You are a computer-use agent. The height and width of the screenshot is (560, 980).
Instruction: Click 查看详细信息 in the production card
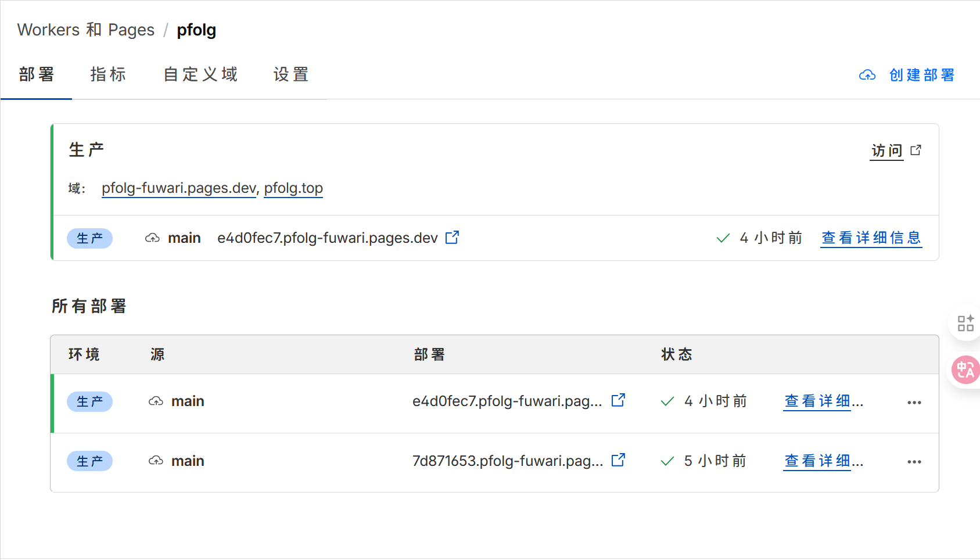871,238
